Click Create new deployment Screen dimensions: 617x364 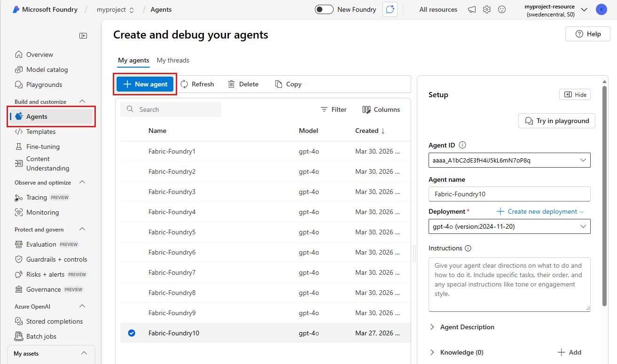(x=540, y=211)
